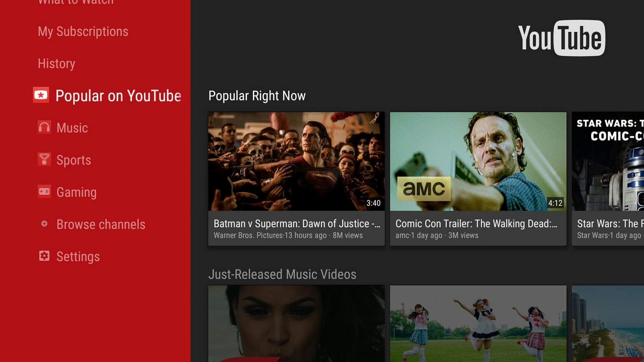Screen dimensions: 644x362
Task: Go to Gaming section label
Action: point(76,192)
